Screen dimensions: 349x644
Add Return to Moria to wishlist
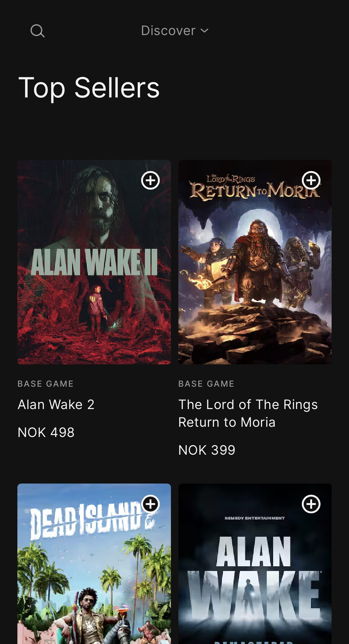pos(311,180)
